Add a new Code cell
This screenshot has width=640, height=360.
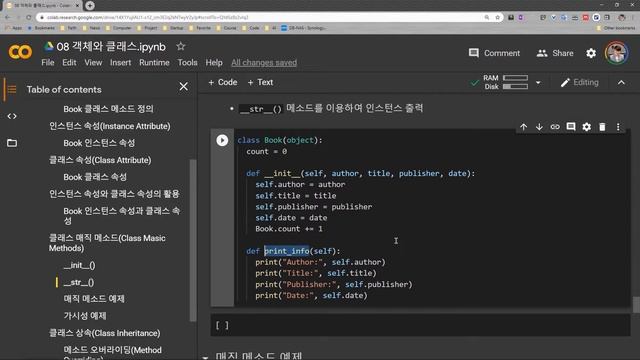[x=222, y=82]
